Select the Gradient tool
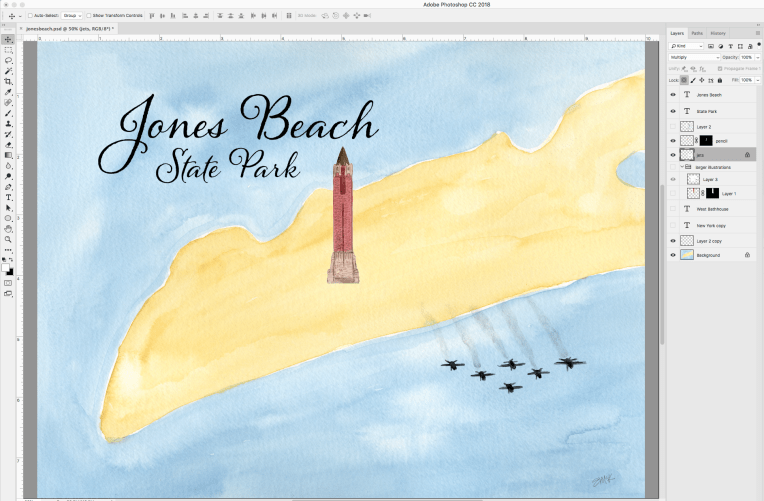This screenshot has height=501, width=764. click(8, 155)
